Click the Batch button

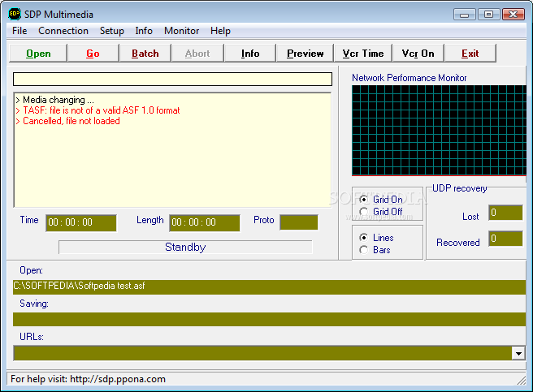click(x=145, y=54)
